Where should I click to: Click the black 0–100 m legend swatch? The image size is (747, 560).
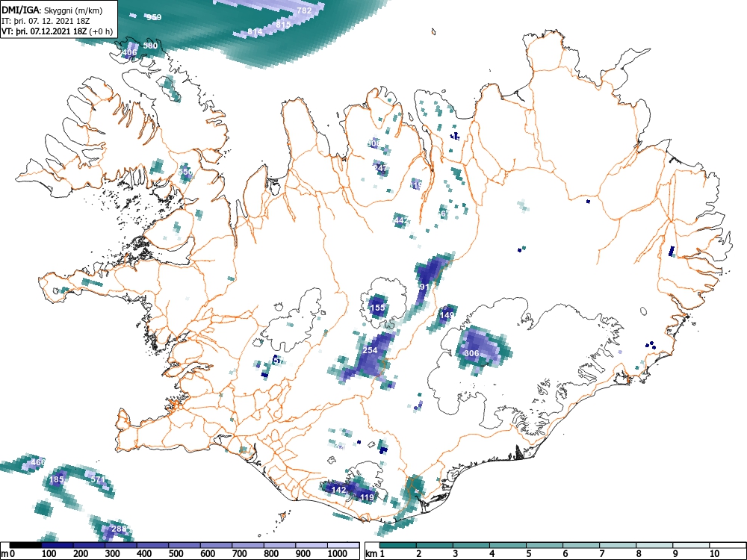tap(25, 545)
